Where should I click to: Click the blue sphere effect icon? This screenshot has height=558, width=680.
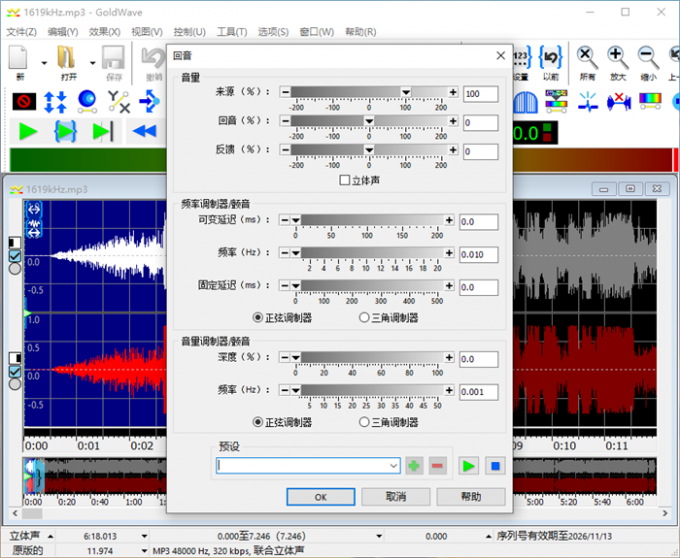click(87, 101)
